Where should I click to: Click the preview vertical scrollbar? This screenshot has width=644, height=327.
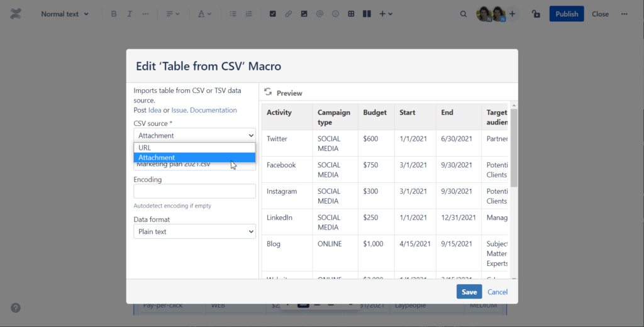[x=513, y=148]
